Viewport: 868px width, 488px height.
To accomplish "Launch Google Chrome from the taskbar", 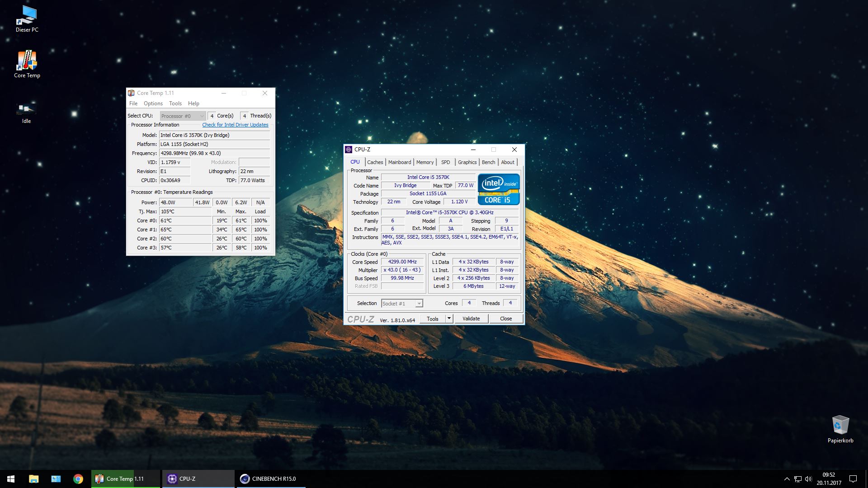I will tap(78, 479).
